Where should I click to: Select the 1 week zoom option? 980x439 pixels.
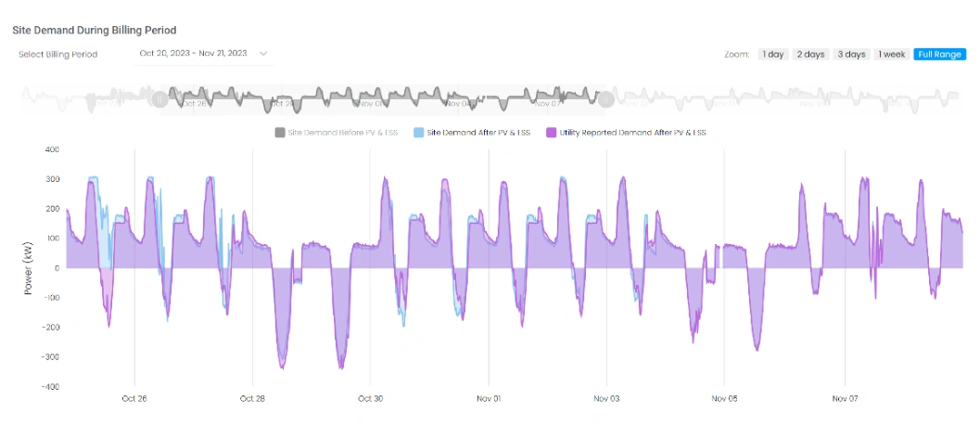point(890,55)
